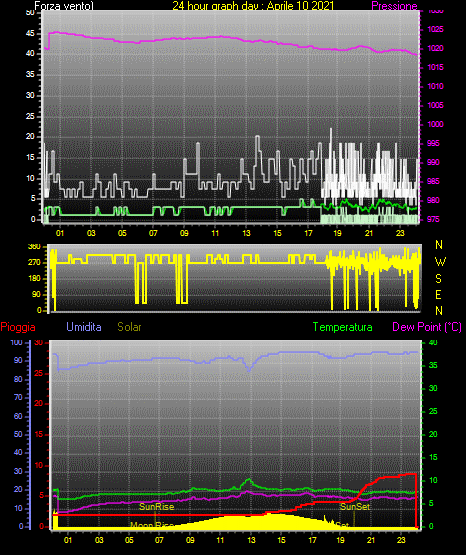Click the SunSet marker on bottom graph
Viewport: 466px width, 555px height.
click(355, 507)
